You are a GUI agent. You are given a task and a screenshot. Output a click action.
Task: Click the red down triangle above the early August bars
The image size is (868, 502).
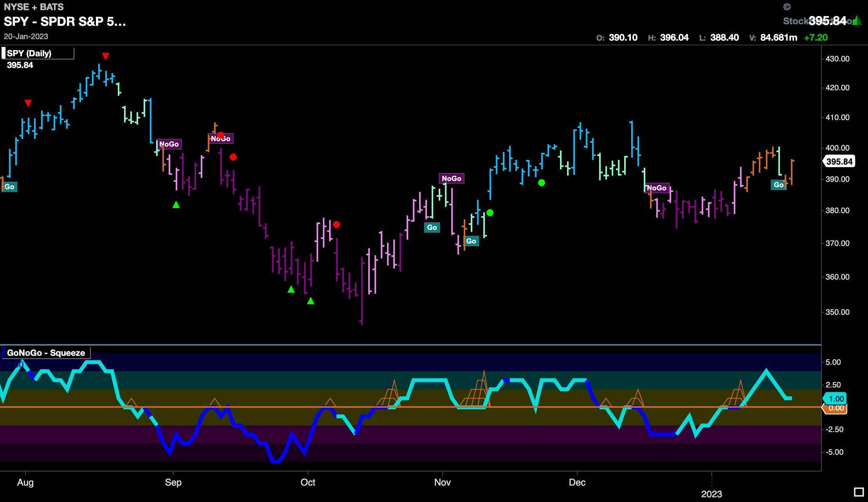28,103
